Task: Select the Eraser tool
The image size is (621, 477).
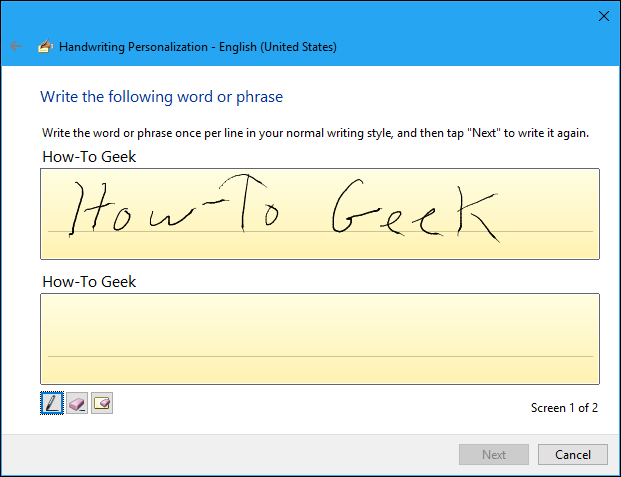Action: (77, 403)
